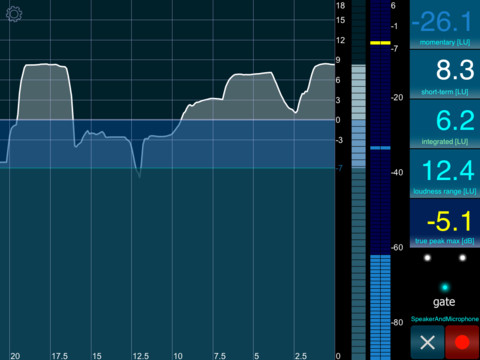Toggle the cyan gate indicator

(445, 287)
